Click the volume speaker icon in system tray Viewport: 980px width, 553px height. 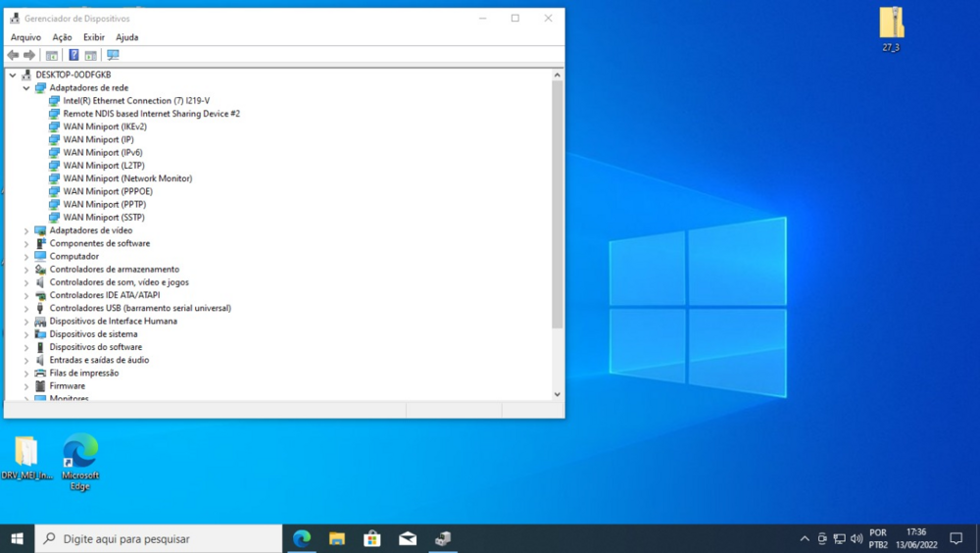coord(857,538)
